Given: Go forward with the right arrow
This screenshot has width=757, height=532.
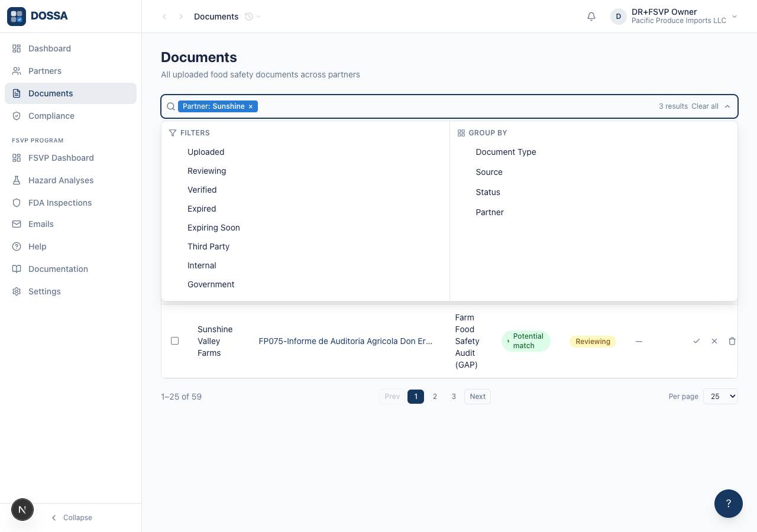Looking at the screenshot, I should [x=181, y=17].
